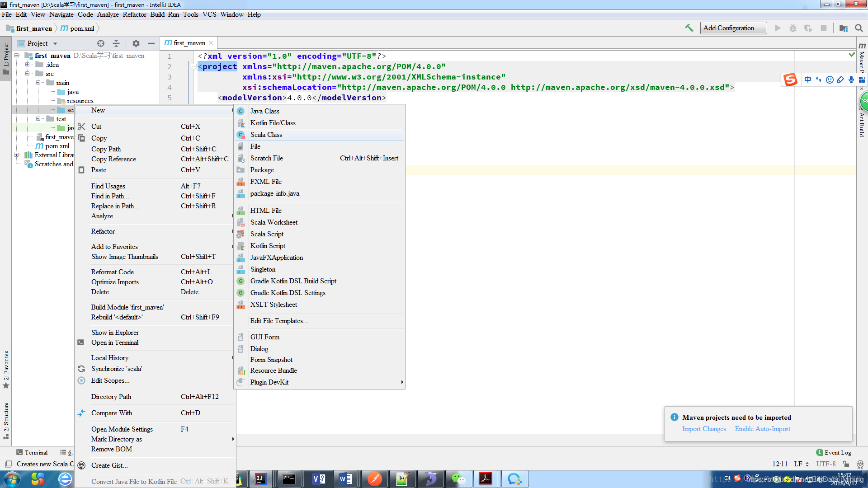Open the Refactor menu in menu bar
The image size is (868, 488).
pos(134,14)
